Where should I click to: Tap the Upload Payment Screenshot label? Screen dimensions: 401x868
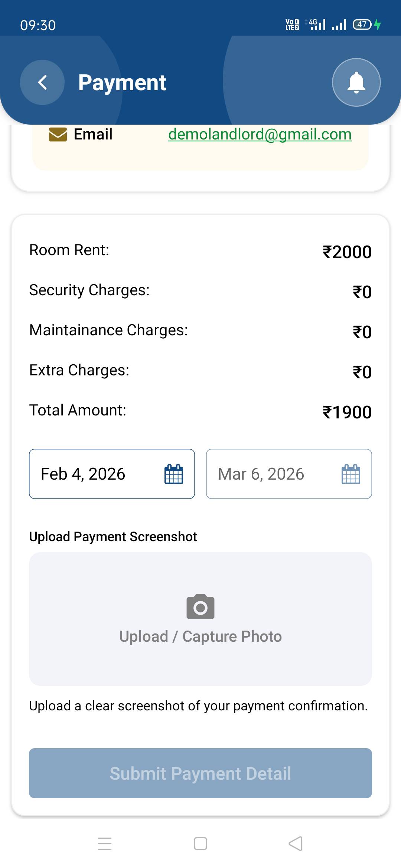pos(113,537)
